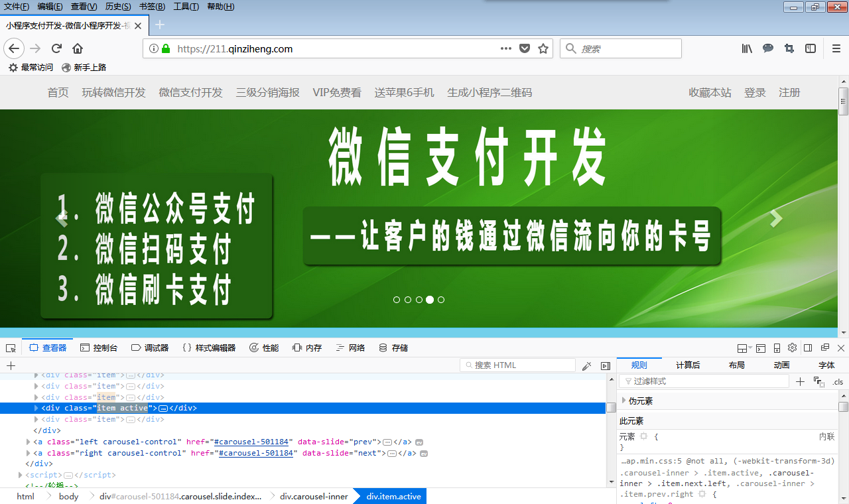Viewport: 849px width, 504px height.
Task: Open the Library bookshelf icon
Action: 747,48
